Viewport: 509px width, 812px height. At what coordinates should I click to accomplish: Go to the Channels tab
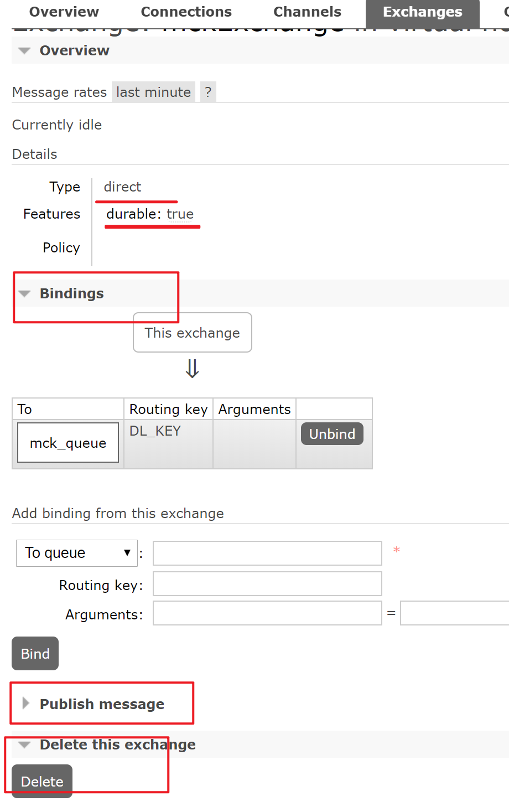pyautogui.click(x=308, y=12)
